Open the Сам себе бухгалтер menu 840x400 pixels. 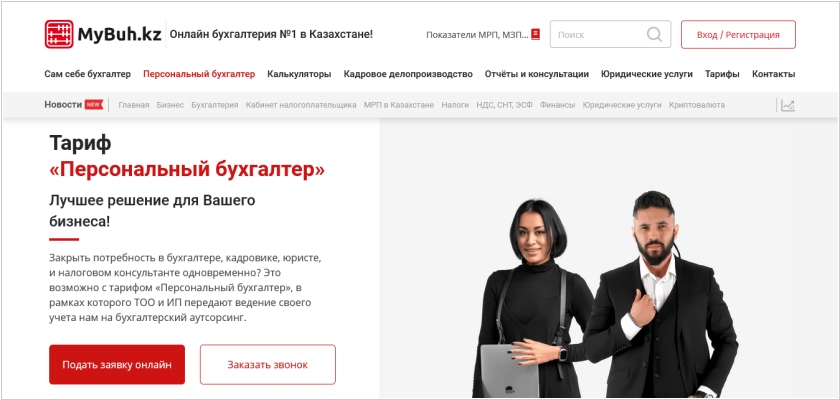point(87,74)
